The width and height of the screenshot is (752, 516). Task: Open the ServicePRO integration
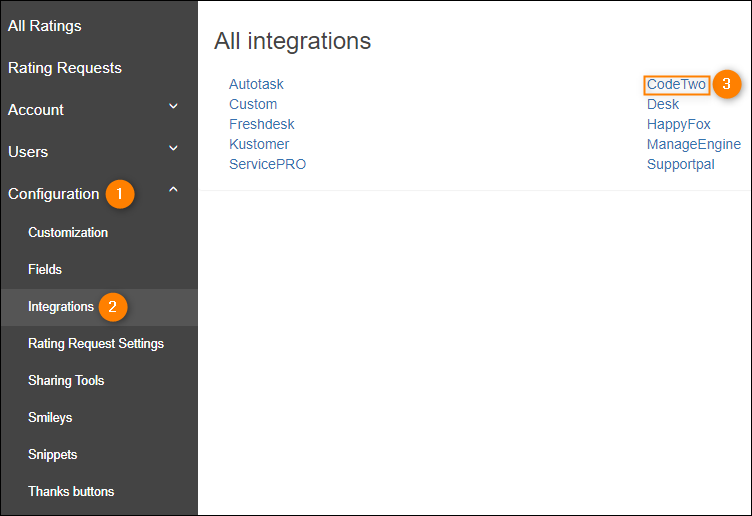click(x=268, y=164)
